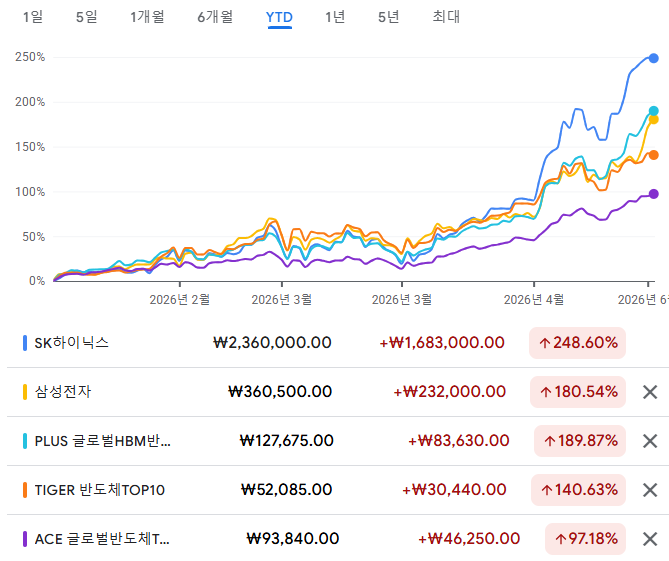
Task: Click the 180.54% gain badge
Action: pos(578,392)
